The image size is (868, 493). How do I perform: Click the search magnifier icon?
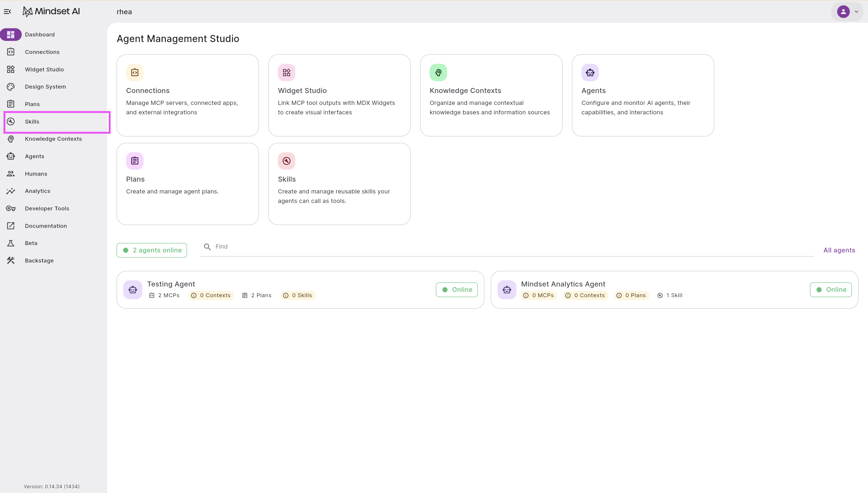(207, 247)
